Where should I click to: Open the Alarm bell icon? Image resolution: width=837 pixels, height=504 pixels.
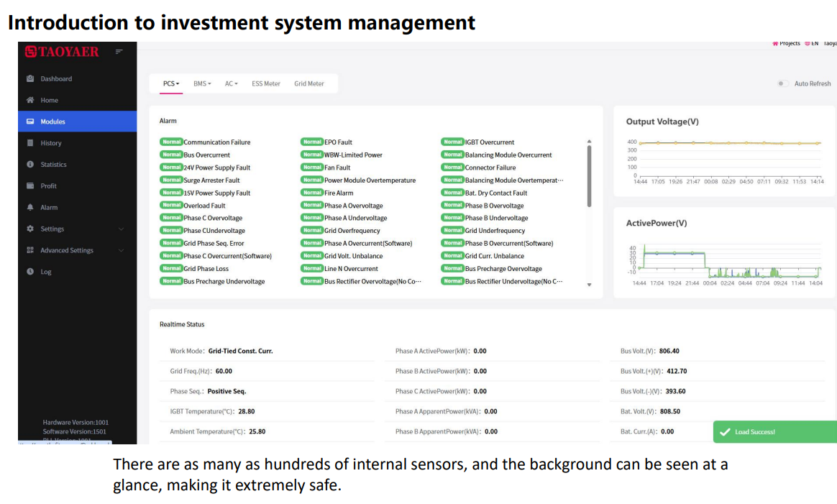tap(30, 208)
